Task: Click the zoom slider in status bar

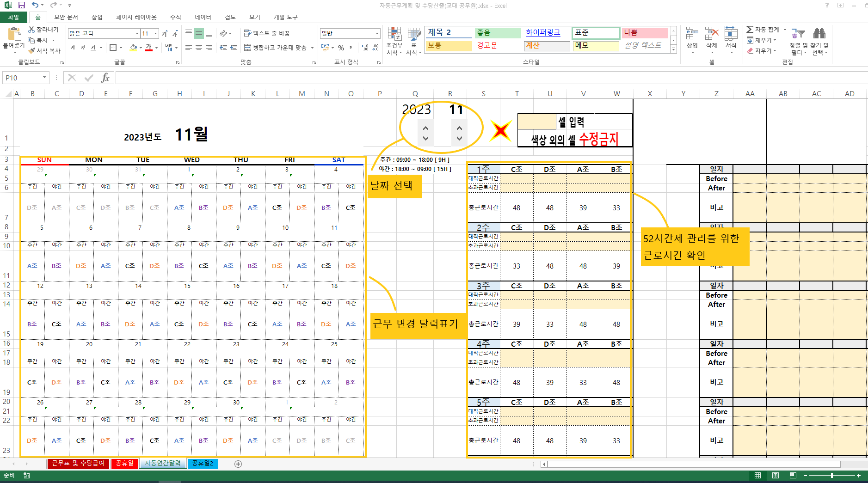Action: 831,475
